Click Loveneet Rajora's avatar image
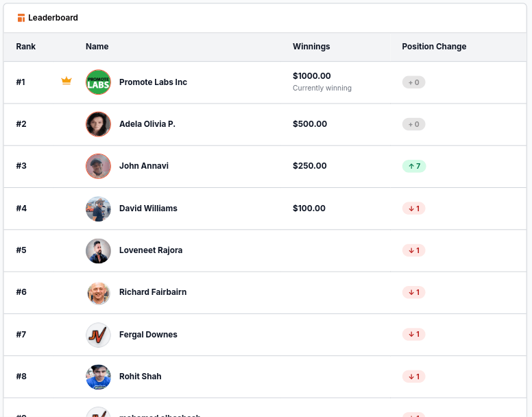 [x=98, y=250]
